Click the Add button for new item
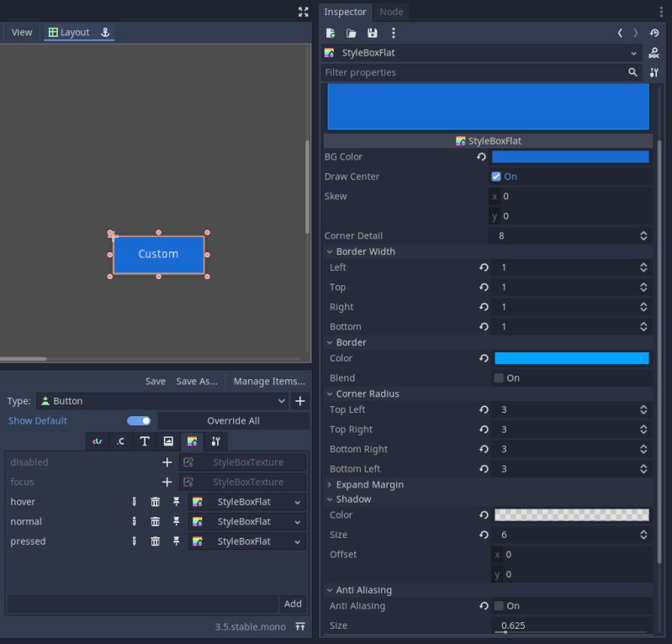The image size is (672, 644). (x=293, y=604)
